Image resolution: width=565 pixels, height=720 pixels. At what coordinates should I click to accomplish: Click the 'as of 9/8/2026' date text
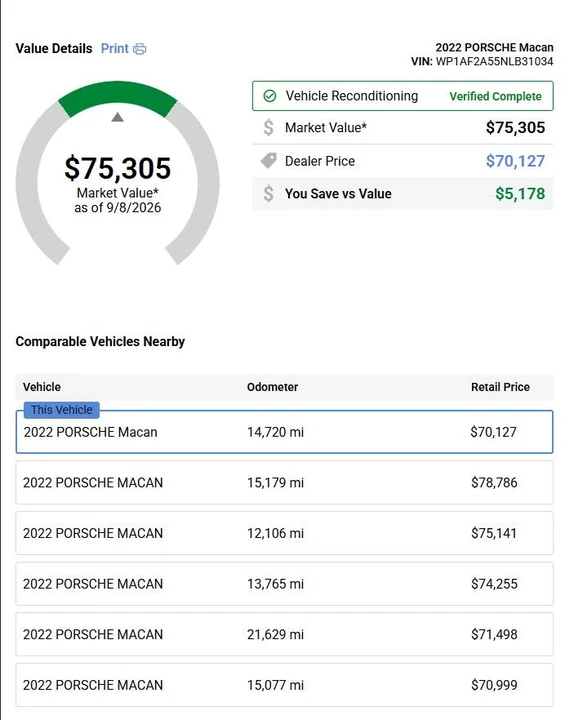click(x=118, y=208)
